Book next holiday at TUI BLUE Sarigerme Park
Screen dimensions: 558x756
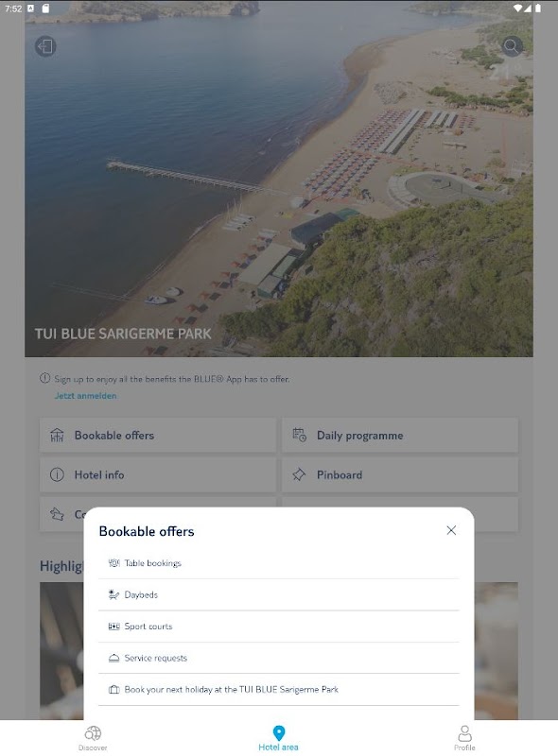278,690
